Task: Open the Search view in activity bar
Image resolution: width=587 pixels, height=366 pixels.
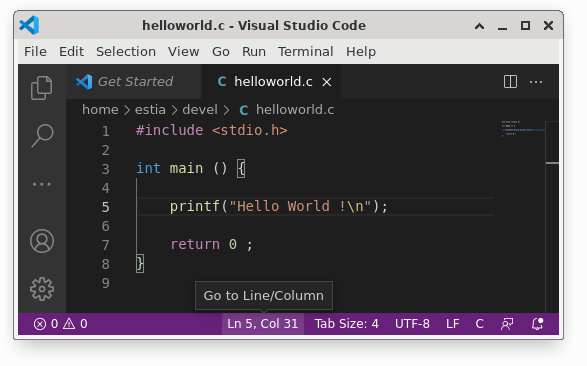Action: tap(42, 136)
